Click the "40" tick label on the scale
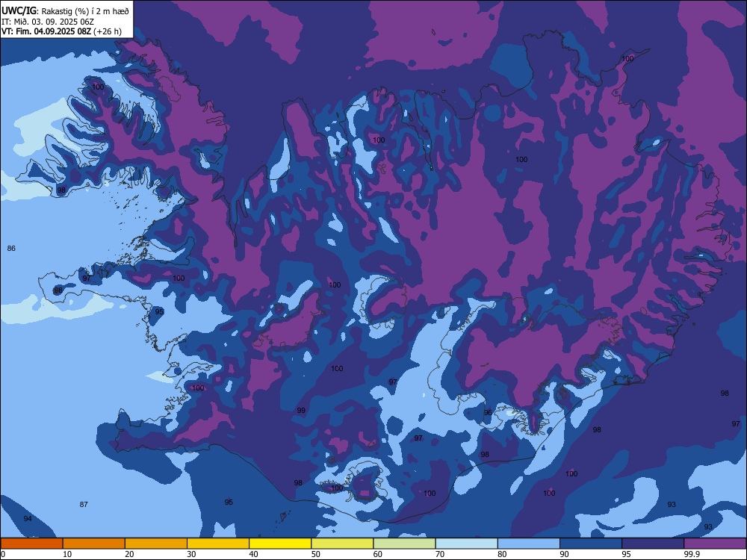Viewport: 747px width, 560px height. 253,554
